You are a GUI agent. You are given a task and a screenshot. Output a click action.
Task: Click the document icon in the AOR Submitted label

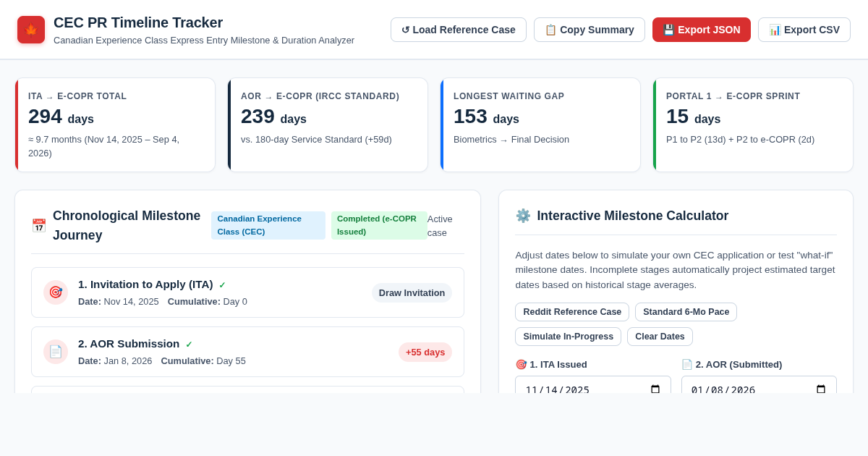point(687,364)
